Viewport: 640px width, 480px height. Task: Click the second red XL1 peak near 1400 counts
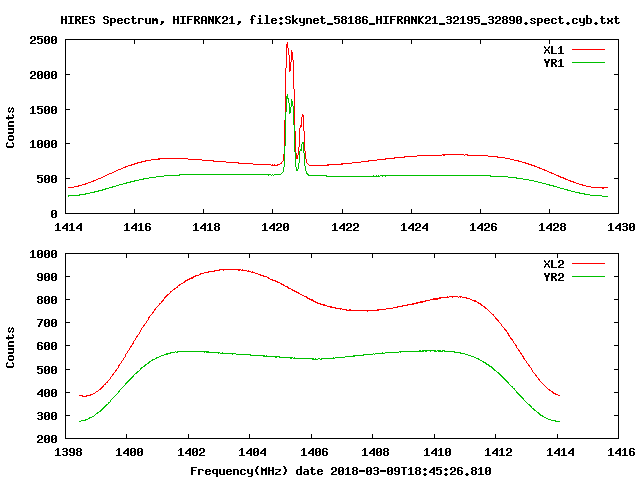302,116
